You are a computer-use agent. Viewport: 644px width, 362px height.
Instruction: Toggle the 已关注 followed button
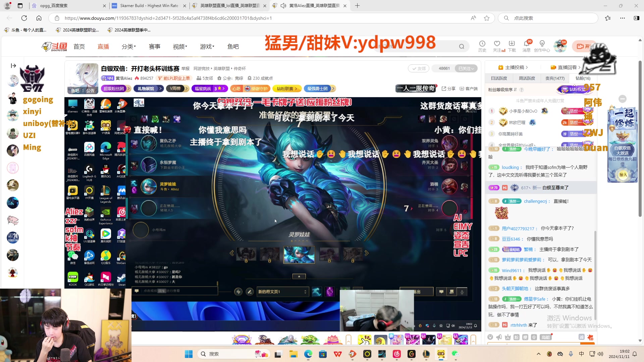click(466, 68)
